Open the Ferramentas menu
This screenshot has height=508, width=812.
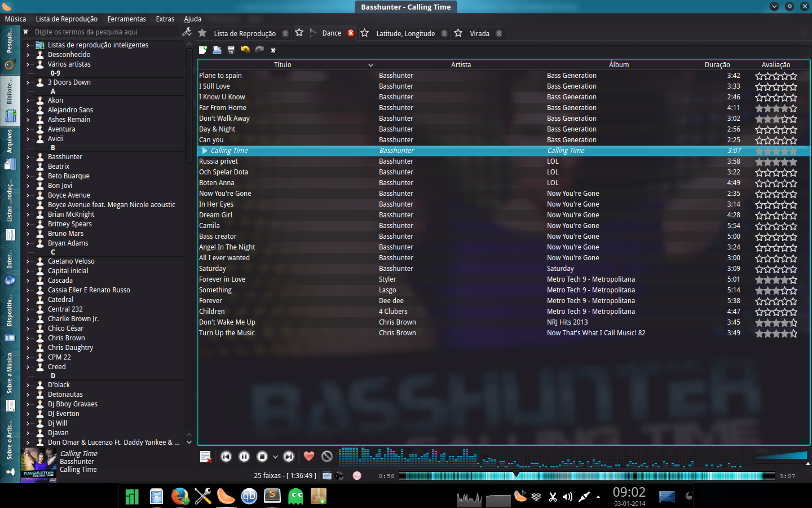(127, 19)
